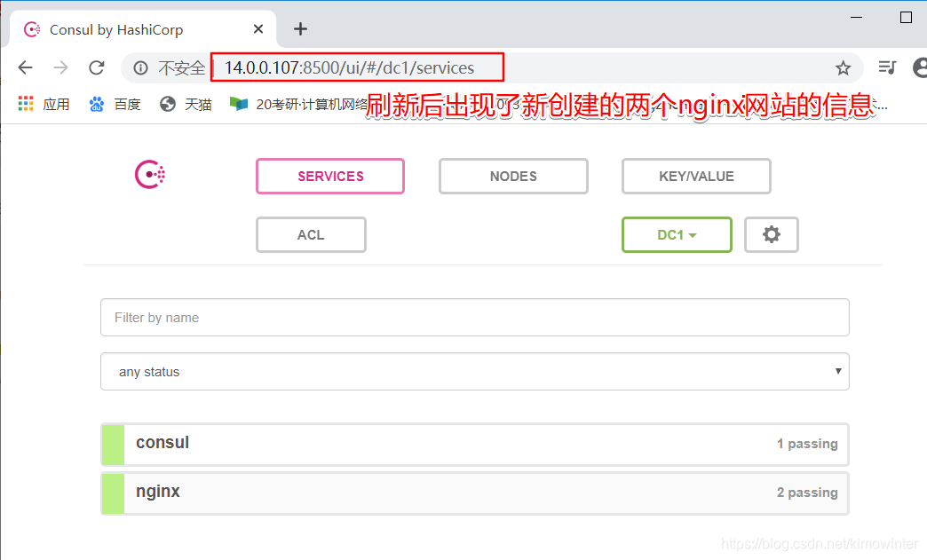Open the KEY/VALUE section
Viewport: 927px width, 560px height.
696,176
